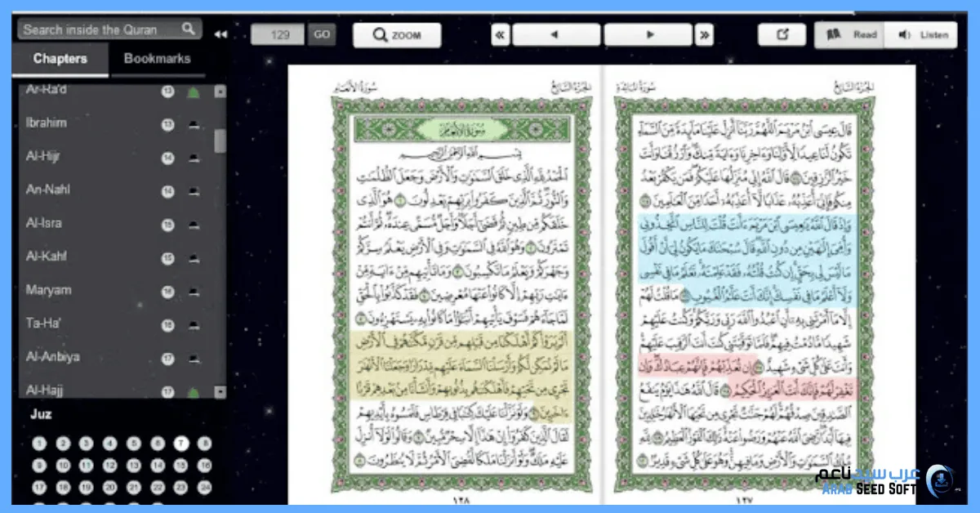Click the page number field showing 129
This screenshot has width=980, height=513.
(278, 34)
